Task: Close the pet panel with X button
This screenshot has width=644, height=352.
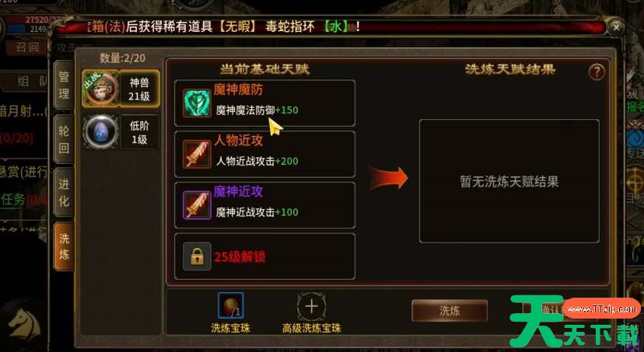Action: [x=616, y=27]
